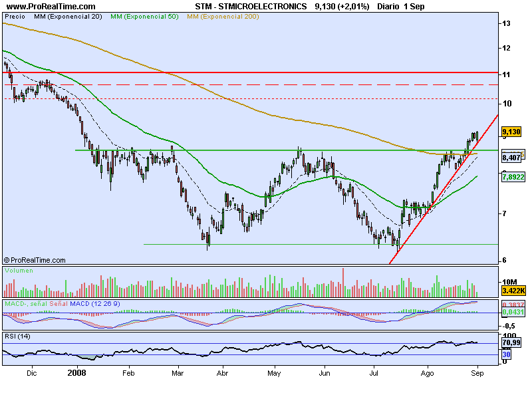Click the Sep month label
Image resolution: width=532 pixels, height=399 pixels.
tap(477, 373)
